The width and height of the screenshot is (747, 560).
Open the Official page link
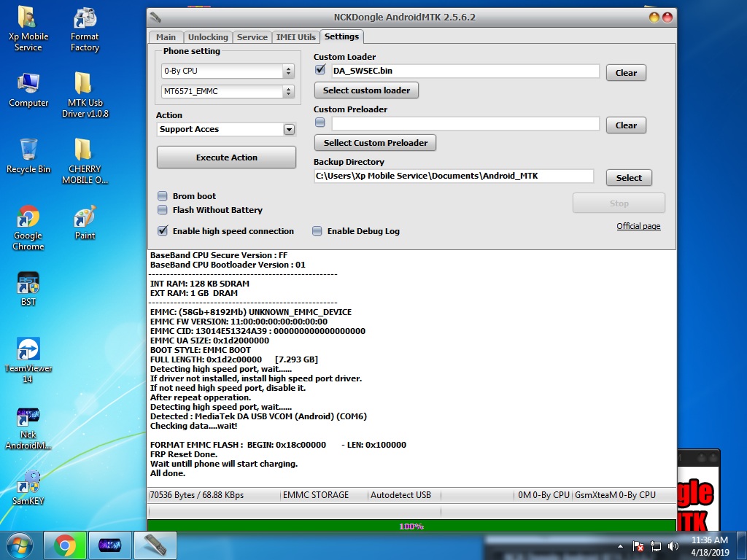pos(638,226)
